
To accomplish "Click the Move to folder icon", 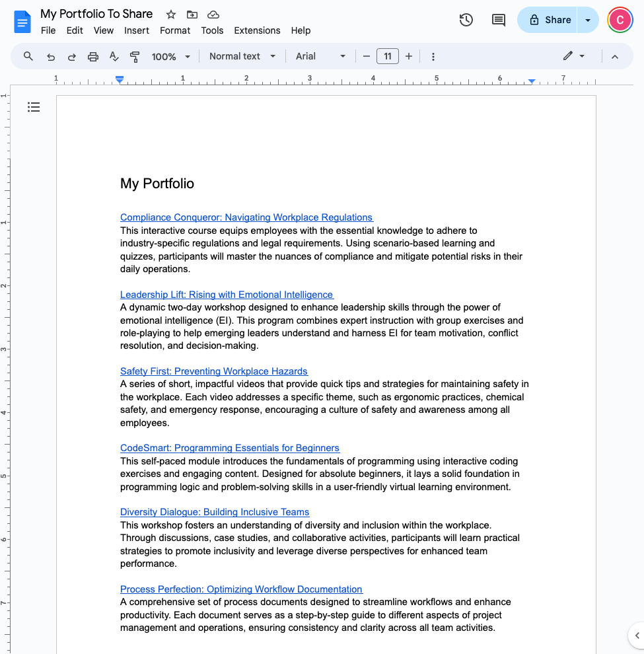I will 192,15.
